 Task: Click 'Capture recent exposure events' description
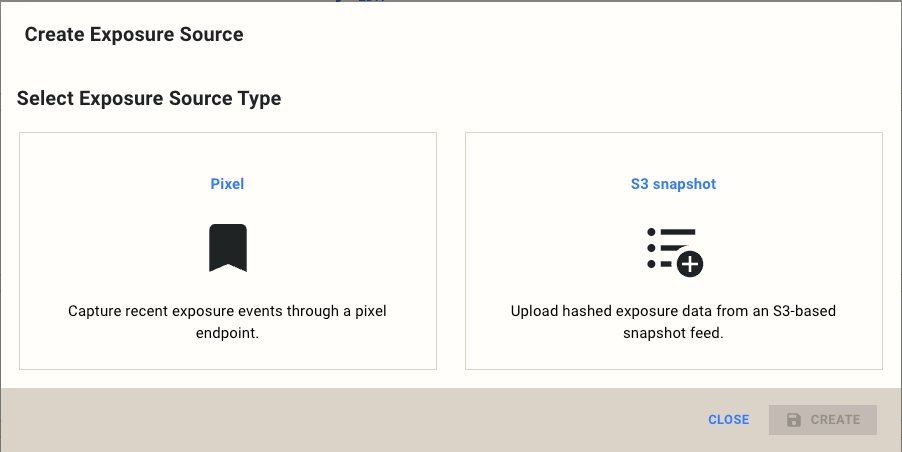click(227, 311)
